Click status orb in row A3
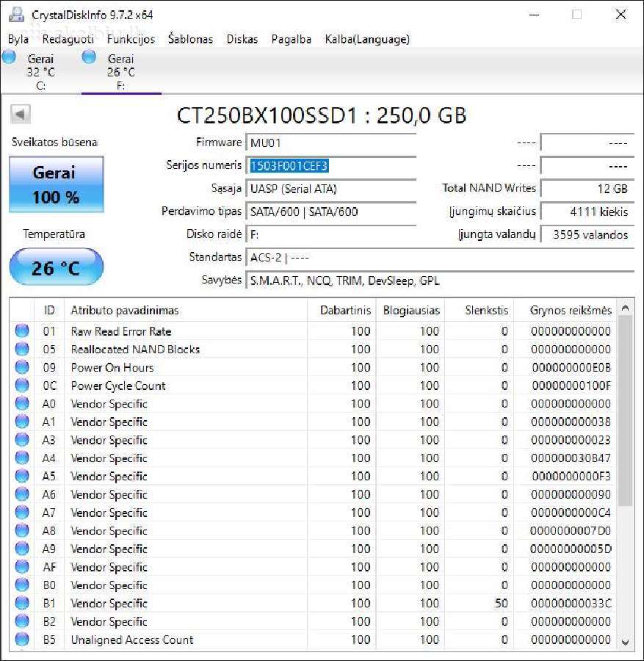The image size is (644, 661). (22, 440)
